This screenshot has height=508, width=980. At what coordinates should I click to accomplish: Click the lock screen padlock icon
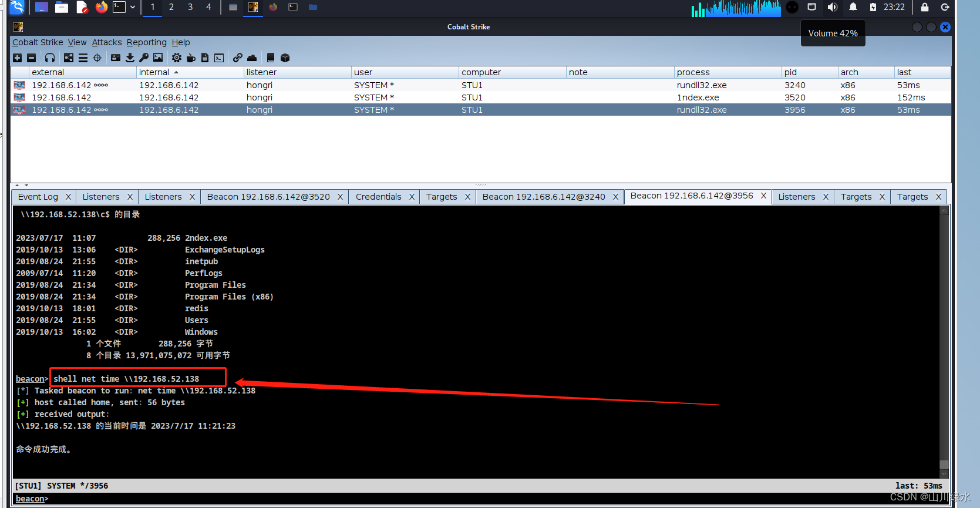925,7
